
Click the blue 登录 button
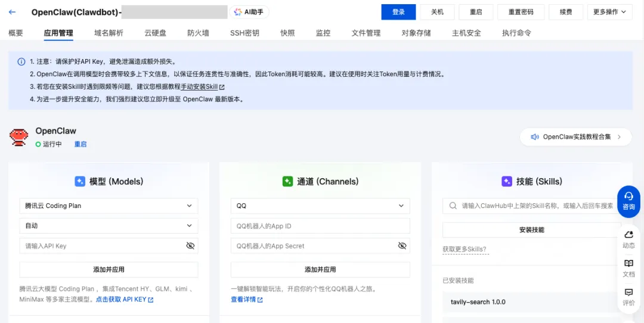[x=398, y=12]
